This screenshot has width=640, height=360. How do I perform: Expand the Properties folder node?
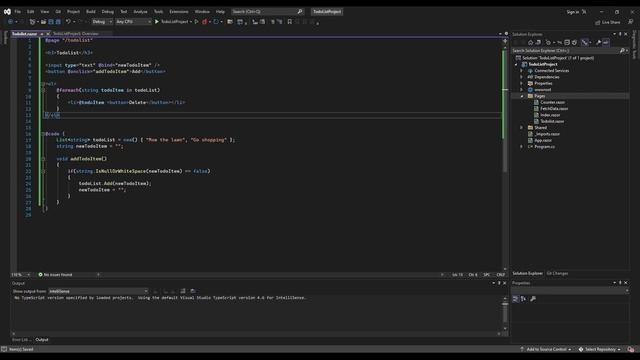click(522, 83)
